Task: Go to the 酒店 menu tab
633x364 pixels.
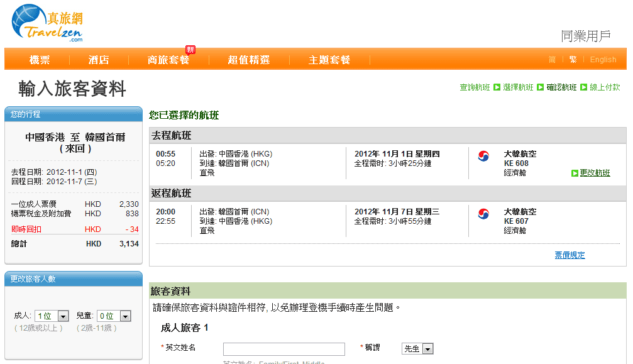Action: [x=99, y=60]
